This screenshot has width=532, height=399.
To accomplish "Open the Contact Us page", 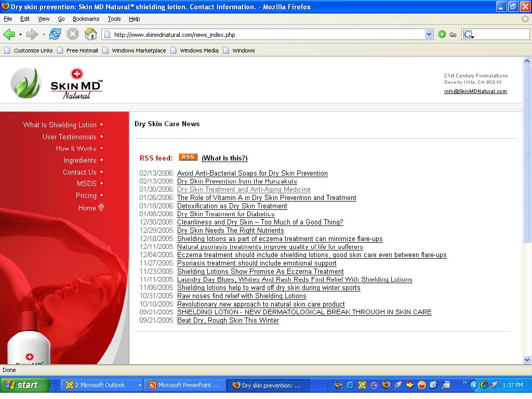I will click(x=79, y=172).
